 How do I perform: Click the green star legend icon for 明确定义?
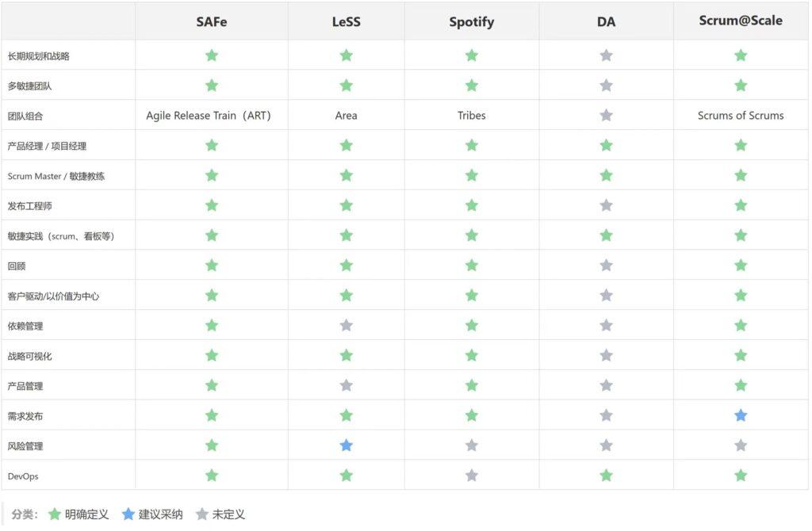[x=54, y=514]
